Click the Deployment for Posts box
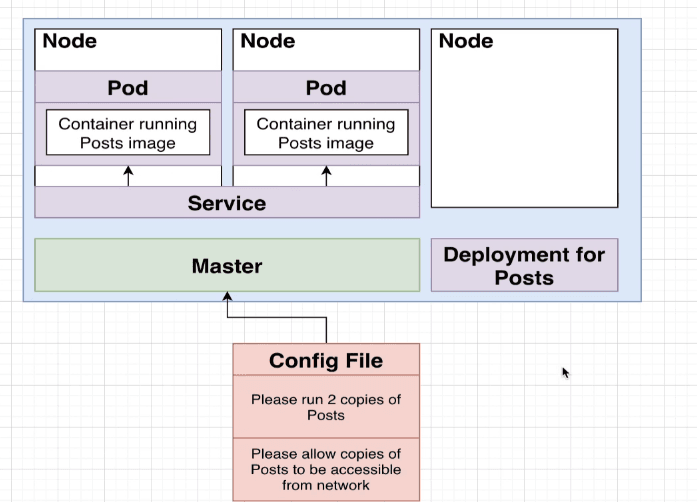The image size is (697, 502). click(x=524, y=265)
